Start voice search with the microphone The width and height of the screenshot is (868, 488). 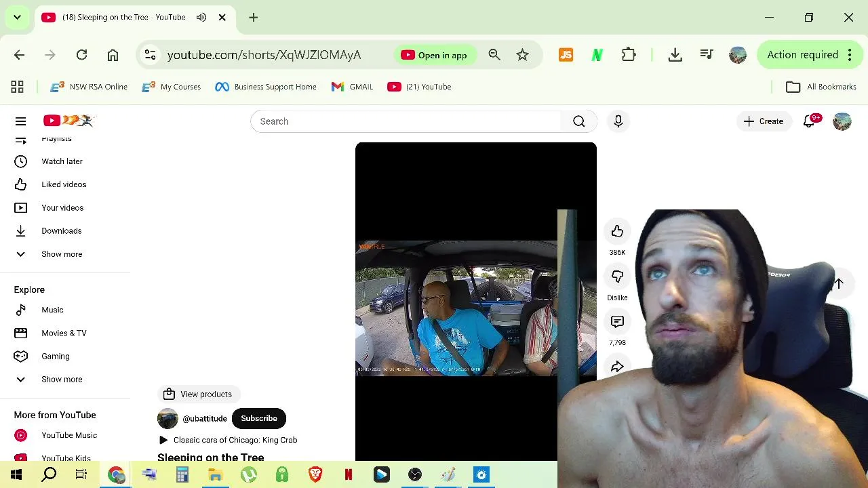point(618,121)
